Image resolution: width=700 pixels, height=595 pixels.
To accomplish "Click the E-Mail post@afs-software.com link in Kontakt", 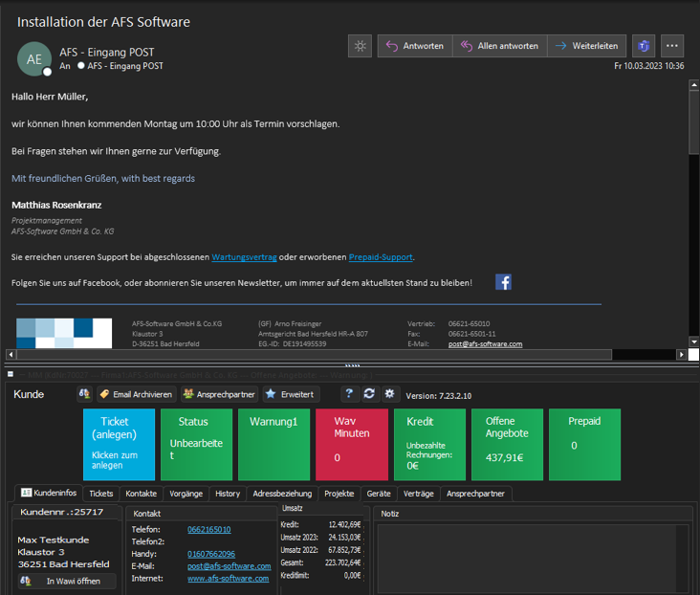I will (x=229, y=566).
